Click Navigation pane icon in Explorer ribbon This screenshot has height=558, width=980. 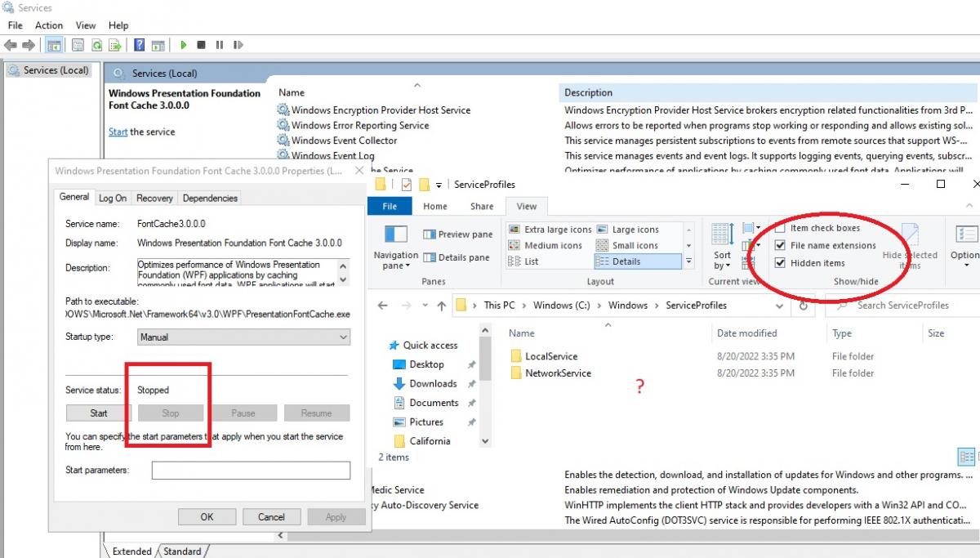[396, 234]
